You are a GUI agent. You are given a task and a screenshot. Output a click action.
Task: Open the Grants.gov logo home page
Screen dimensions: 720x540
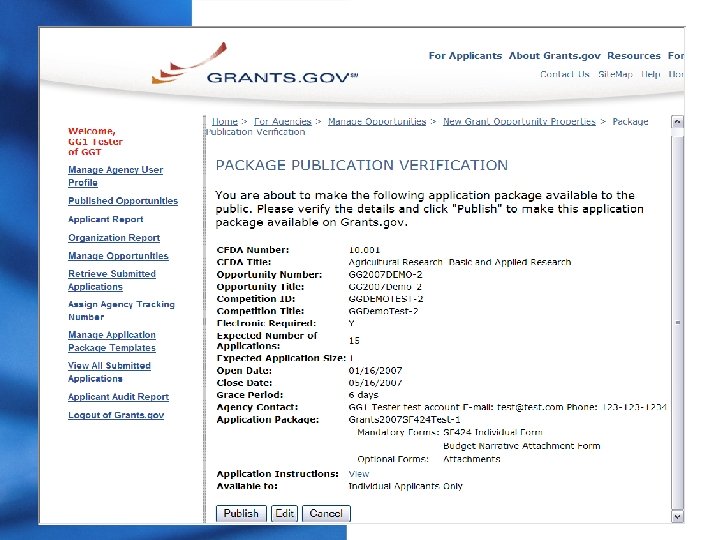tap(255, 65)
